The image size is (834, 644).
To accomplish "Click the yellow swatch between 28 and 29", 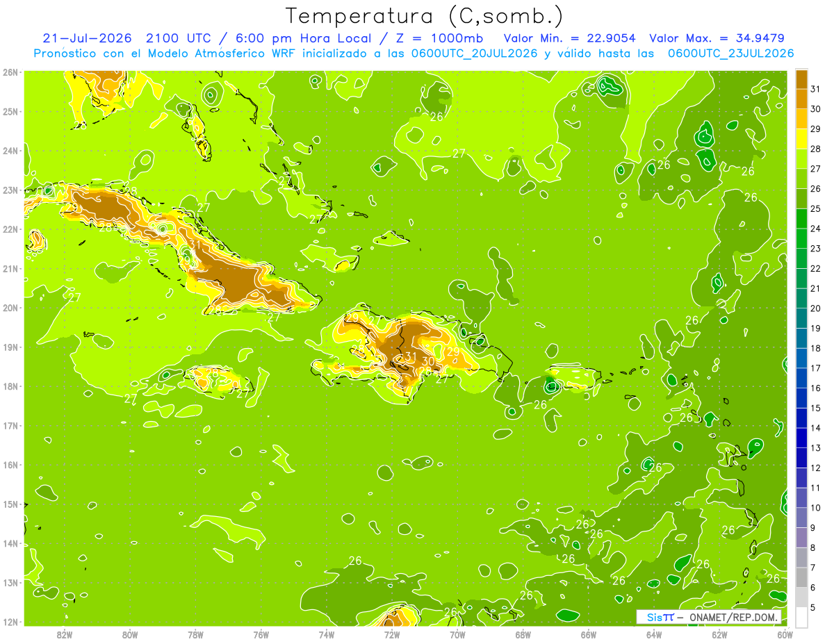I will tap(801, 139).
